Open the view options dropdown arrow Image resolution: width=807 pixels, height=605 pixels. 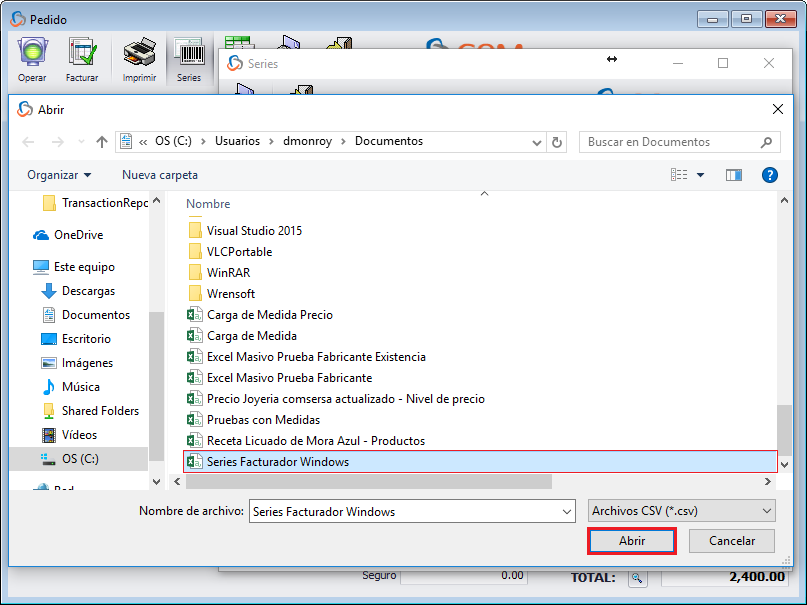point(700,175)
